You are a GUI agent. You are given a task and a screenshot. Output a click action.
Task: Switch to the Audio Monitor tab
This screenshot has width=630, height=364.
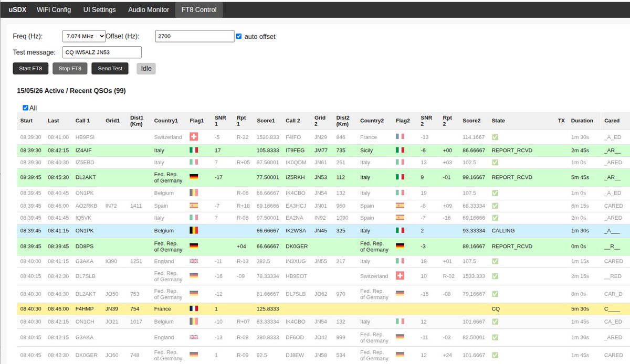(x=149, y=9)
